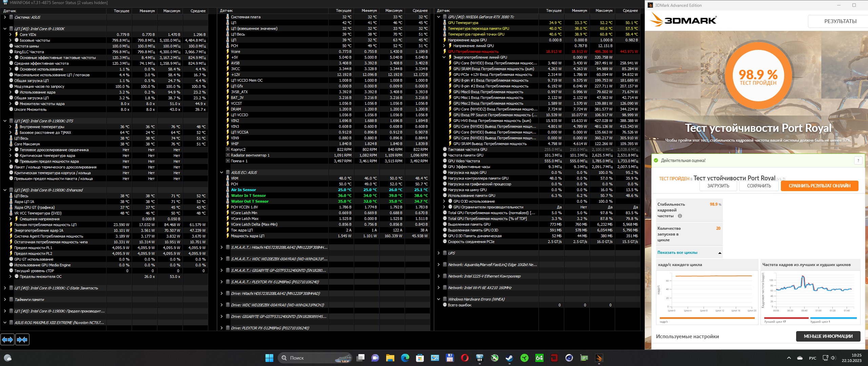Open the РЕЗУЛЬТАТЫ tab in 3DMark
The height and width of the screenshot is (366, 868).
coord(840,21)
